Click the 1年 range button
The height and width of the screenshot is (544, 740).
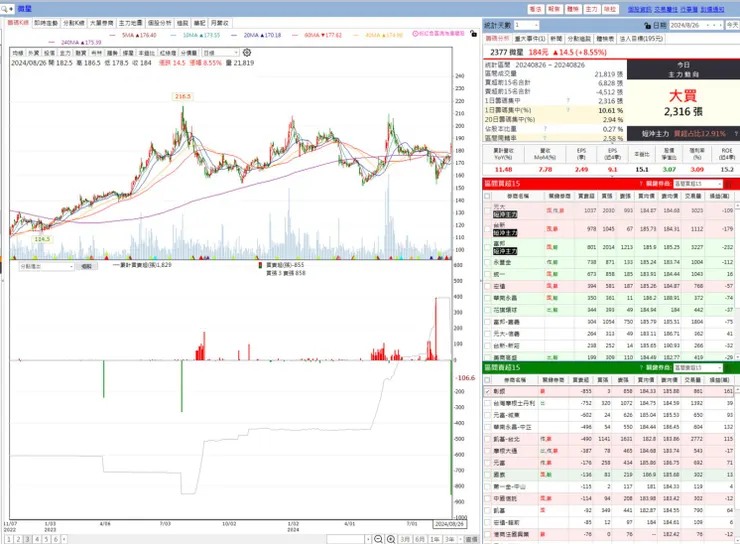coord(435,539)
